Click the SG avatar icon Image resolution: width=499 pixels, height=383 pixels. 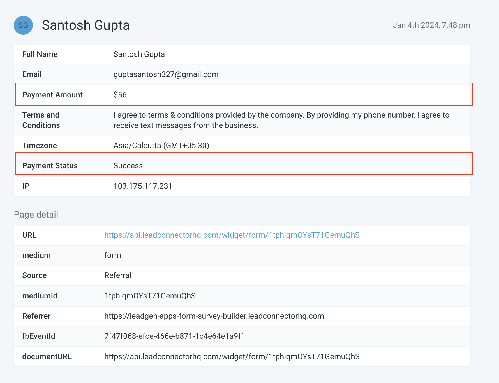pos(23,25)
